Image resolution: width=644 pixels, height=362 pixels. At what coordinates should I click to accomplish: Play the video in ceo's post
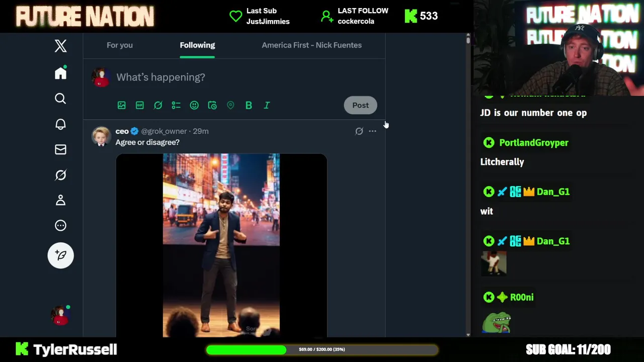(221, 245)
